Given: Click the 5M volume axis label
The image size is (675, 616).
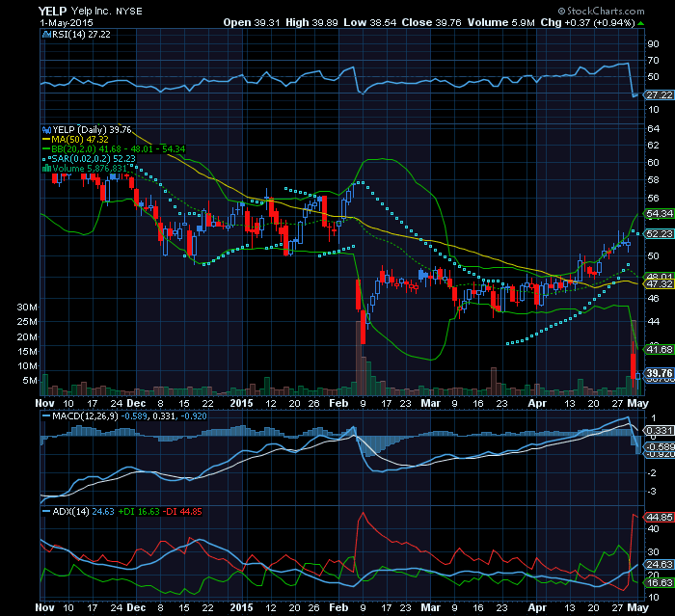Looking at the screenshot, I should [30, 381].
